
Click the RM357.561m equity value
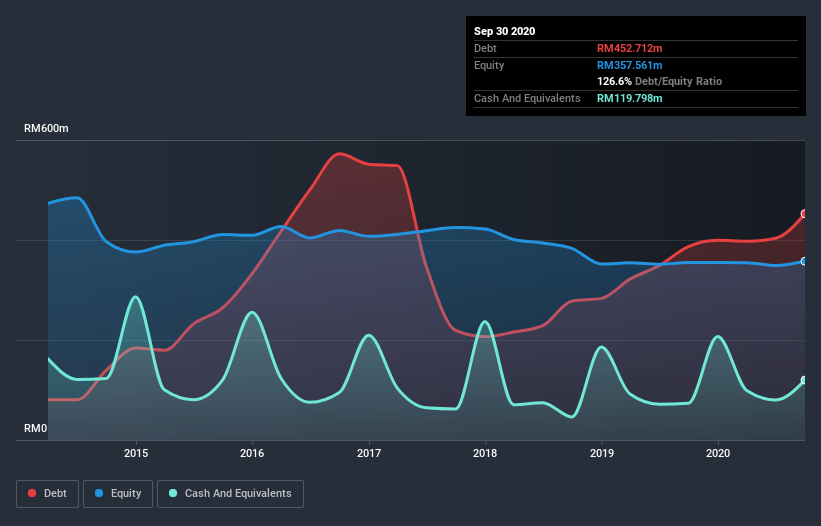click(629, 65)
